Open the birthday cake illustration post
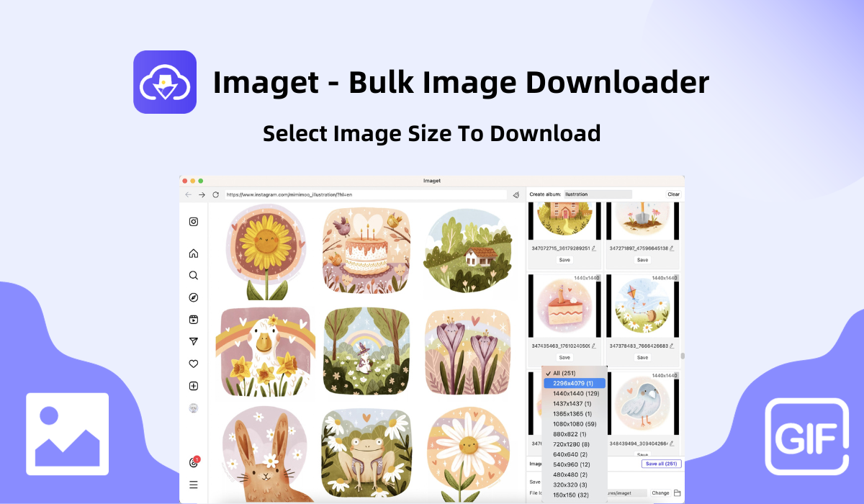The height and width of the screenshot is (504, 864). (x=367, y=252)
